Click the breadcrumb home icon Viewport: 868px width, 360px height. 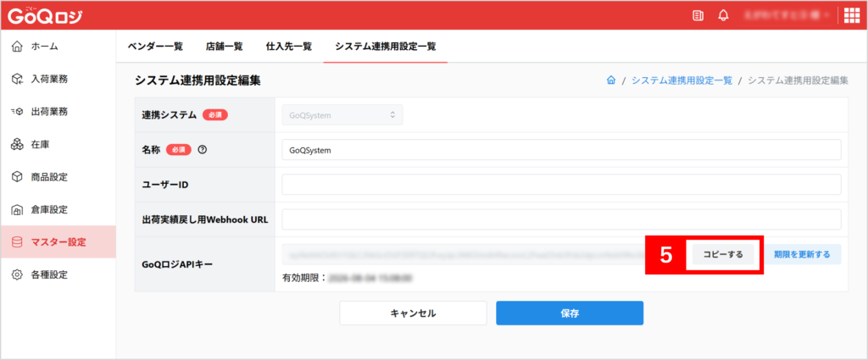click(x=611, y=80)
